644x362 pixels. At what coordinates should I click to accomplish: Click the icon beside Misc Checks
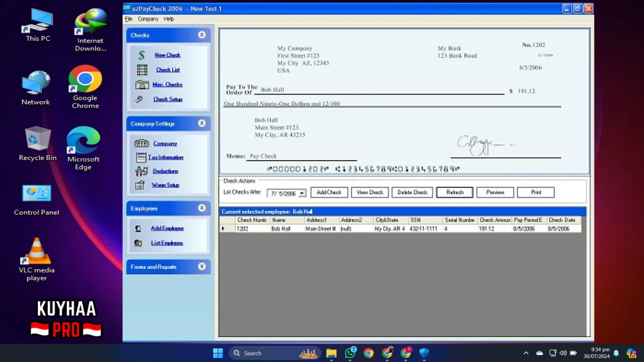point(142,84)
